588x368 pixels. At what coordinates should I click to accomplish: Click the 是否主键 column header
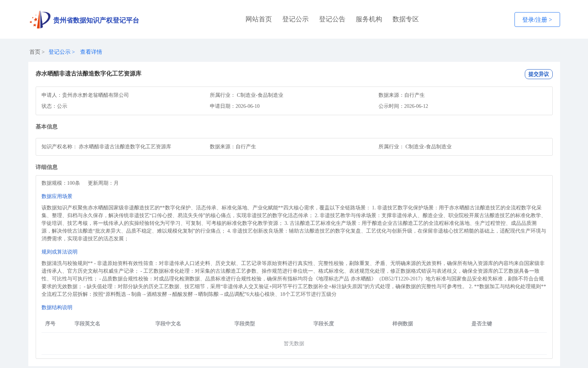[482, 323]
